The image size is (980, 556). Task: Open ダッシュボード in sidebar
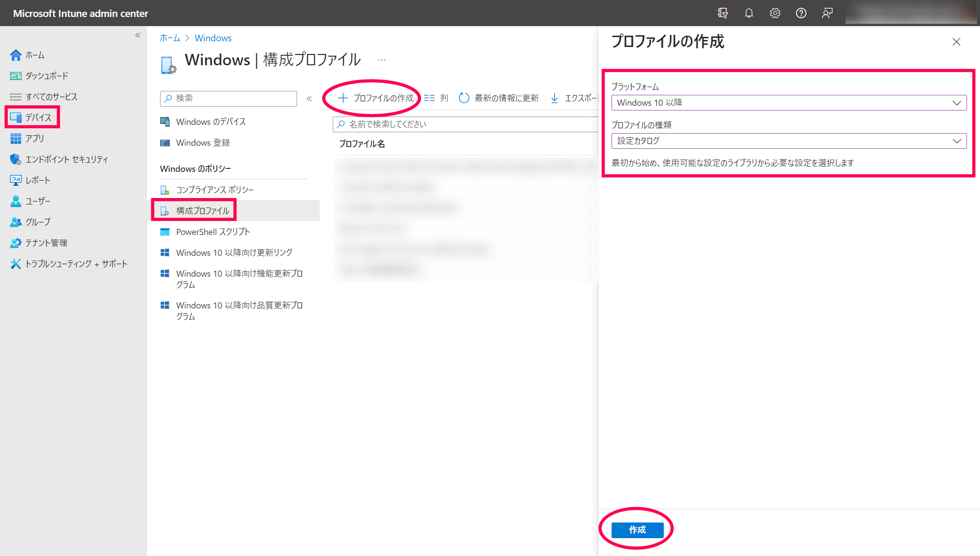coord(39,76)
